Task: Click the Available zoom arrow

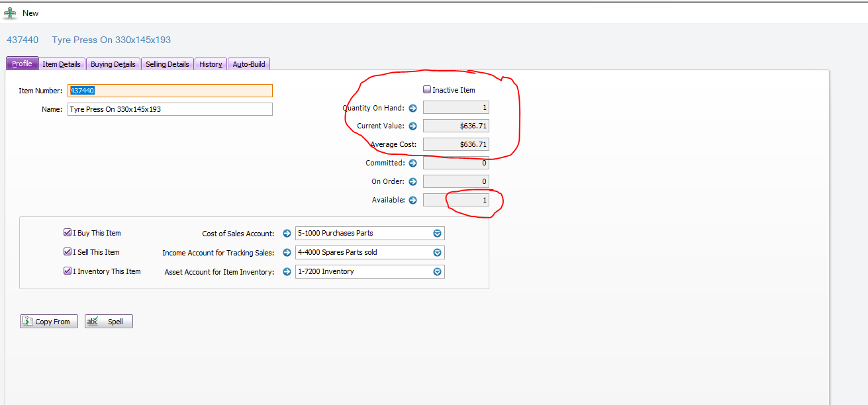Action: (x=412, y=200)
